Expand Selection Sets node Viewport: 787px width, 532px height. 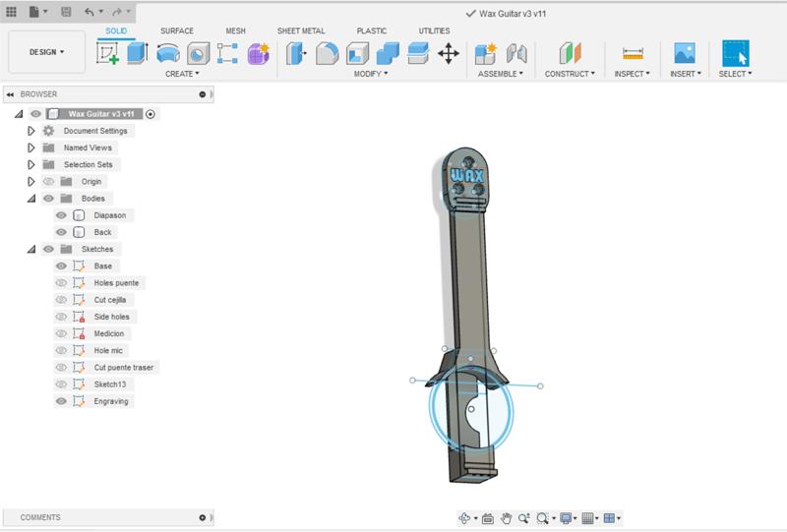(x=31, y=164)
